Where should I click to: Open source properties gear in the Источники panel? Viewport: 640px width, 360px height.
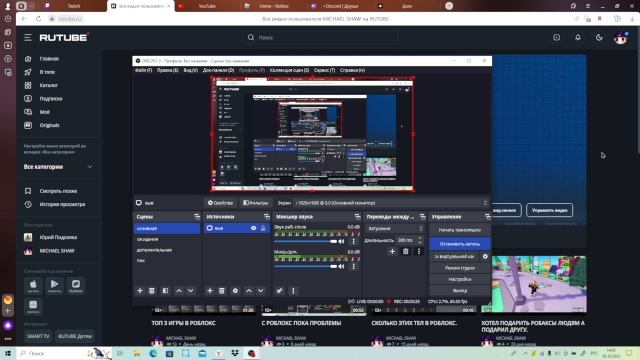tap(235, 291)
